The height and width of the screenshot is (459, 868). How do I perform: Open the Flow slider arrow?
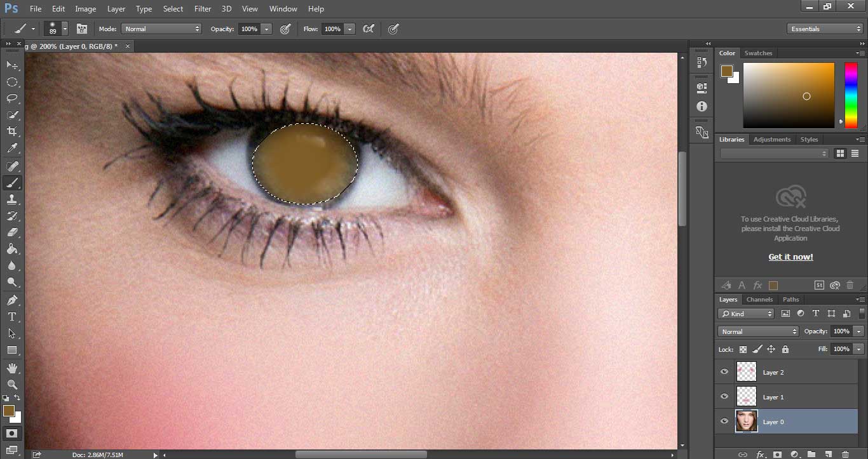pos(349,29)
